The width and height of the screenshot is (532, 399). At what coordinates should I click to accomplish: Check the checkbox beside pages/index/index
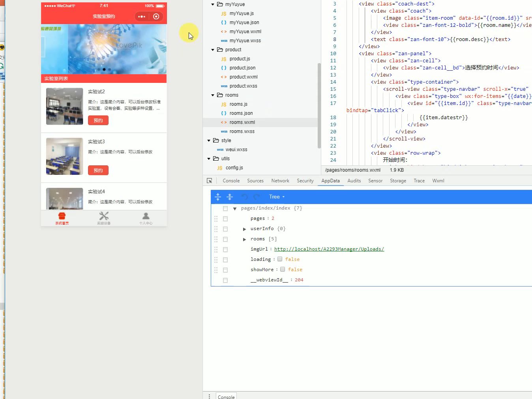pyautogui.click(x=225, y=208)
